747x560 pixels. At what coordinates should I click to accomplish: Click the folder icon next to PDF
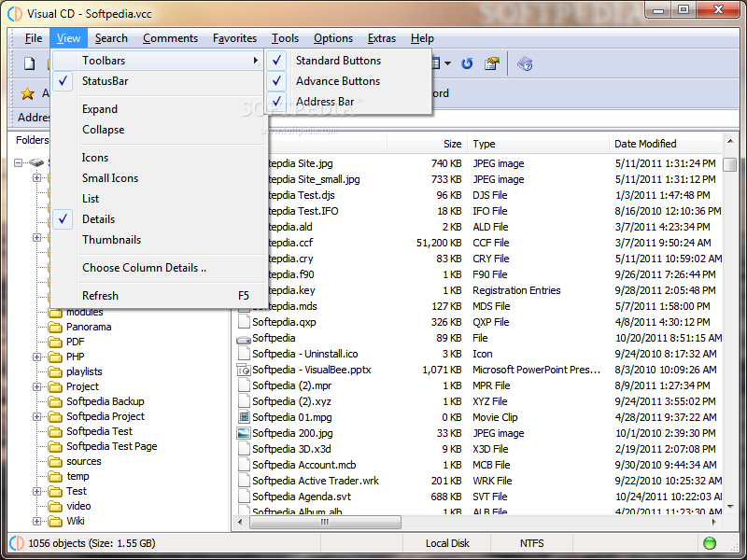(55, 342)
